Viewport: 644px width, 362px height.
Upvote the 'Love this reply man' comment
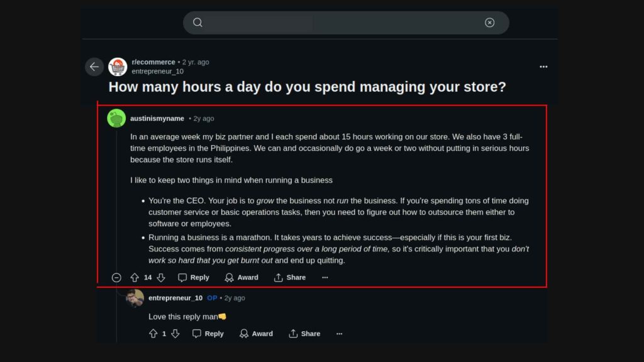pos(153,334)
